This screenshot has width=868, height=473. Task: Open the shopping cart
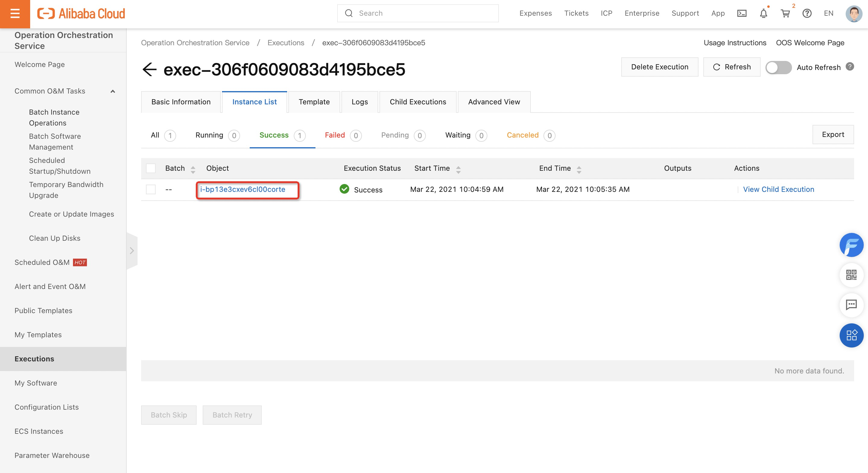pos(785,14)
